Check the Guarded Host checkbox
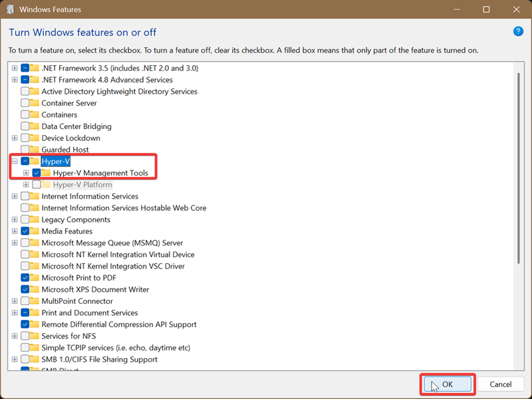Viewport: 532px width, 399px height. point(25,149)
